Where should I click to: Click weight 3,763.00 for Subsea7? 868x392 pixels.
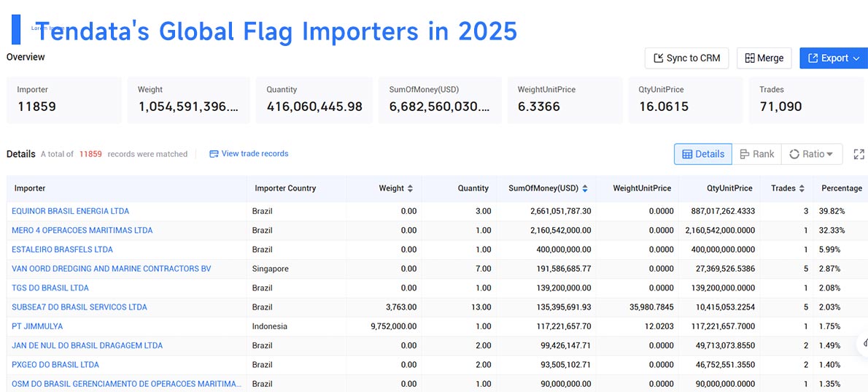tap(400, 307)
